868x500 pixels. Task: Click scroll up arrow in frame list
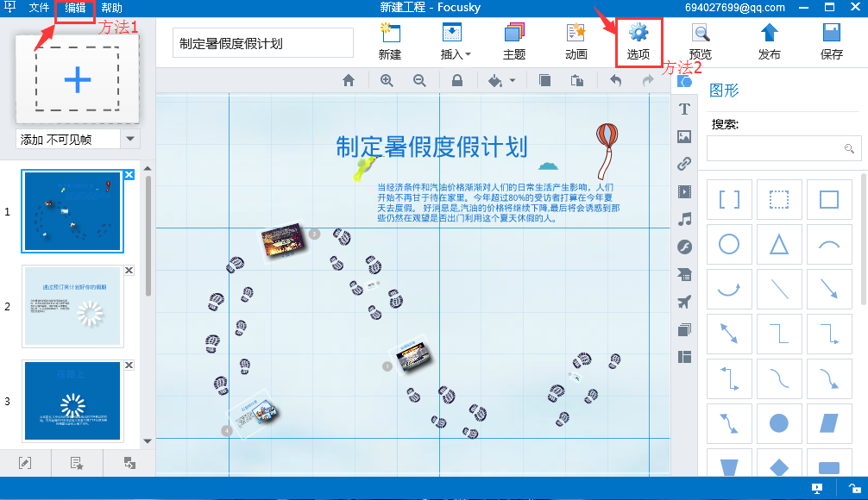click(x=148, y=168)
